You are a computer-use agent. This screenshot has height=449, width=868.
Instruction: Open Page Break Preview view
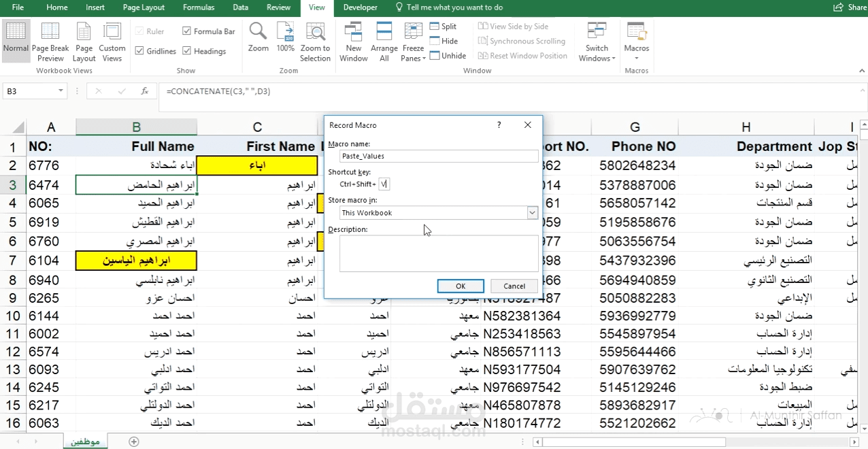point(50,41)
